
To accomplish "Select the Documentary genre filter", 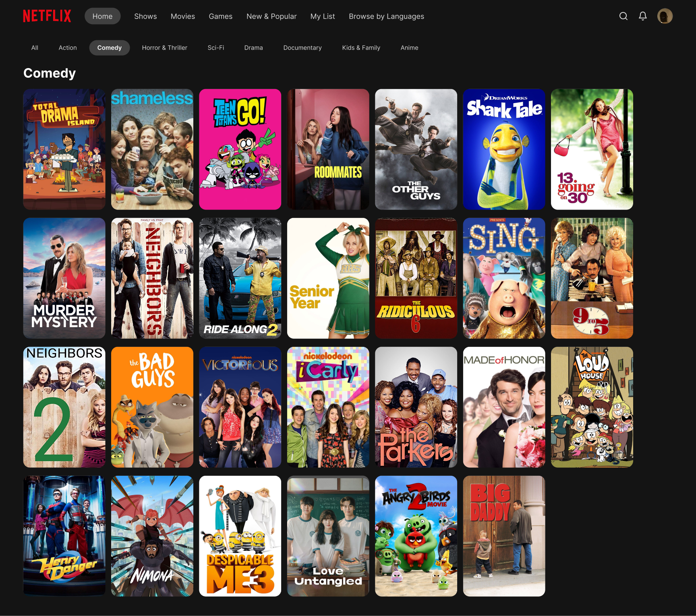I will [302, 48].
